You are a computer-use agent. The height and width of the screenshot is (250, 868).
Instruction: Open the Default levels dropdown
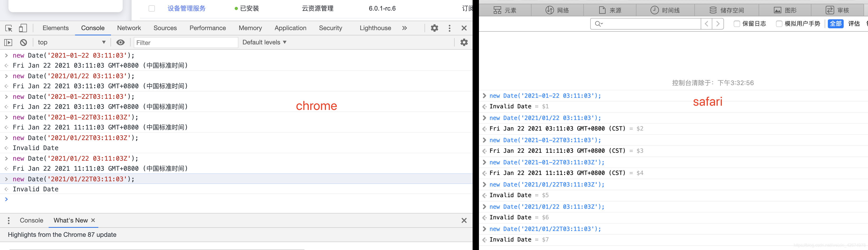click(x=264, y=42)
